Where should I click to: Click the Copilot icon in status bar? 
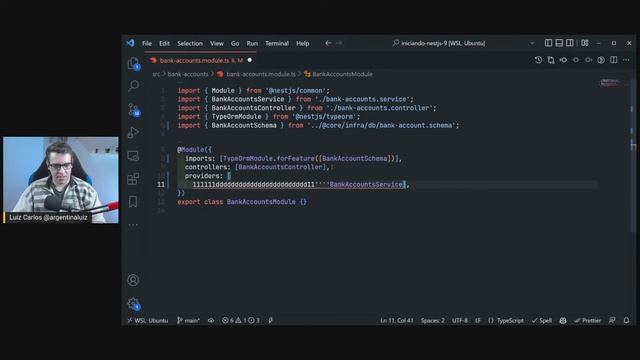click(x=563, y=320)
